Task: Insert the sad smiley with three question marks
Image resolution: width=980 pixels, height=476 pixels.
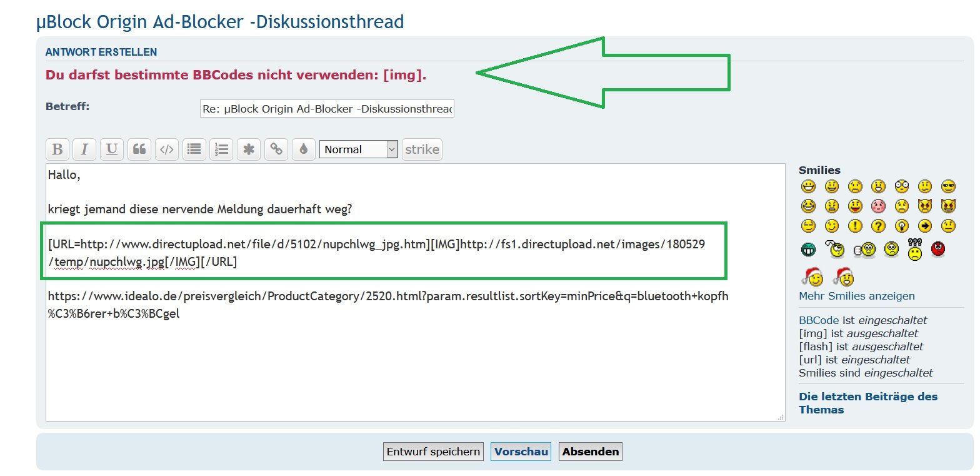Action: (x=914, y=250)
